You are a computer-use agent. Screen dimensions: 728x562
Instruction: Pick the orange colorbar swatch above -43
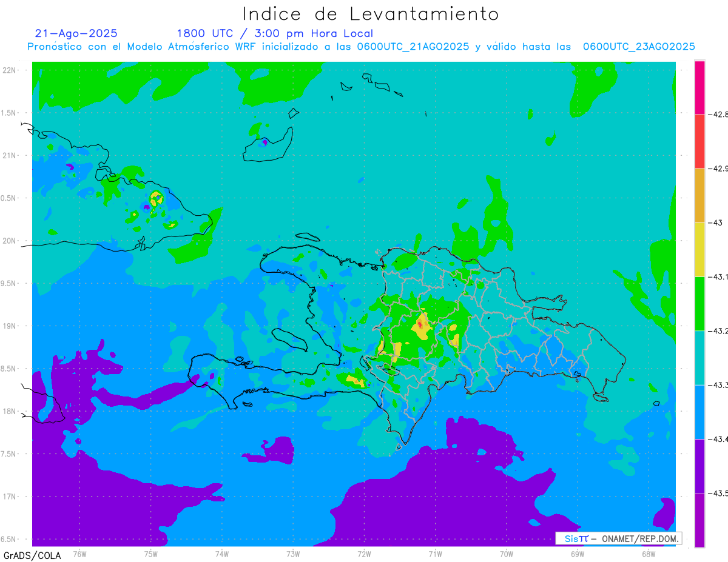(x=699, y=195)
